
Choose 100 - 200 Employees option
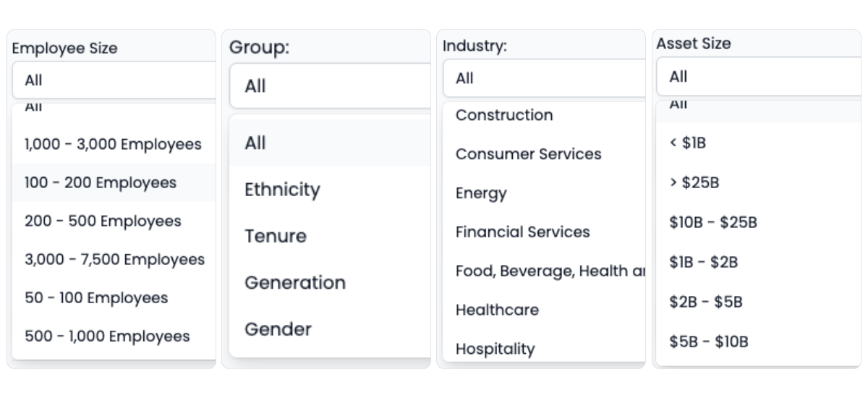tap(101, 182)
